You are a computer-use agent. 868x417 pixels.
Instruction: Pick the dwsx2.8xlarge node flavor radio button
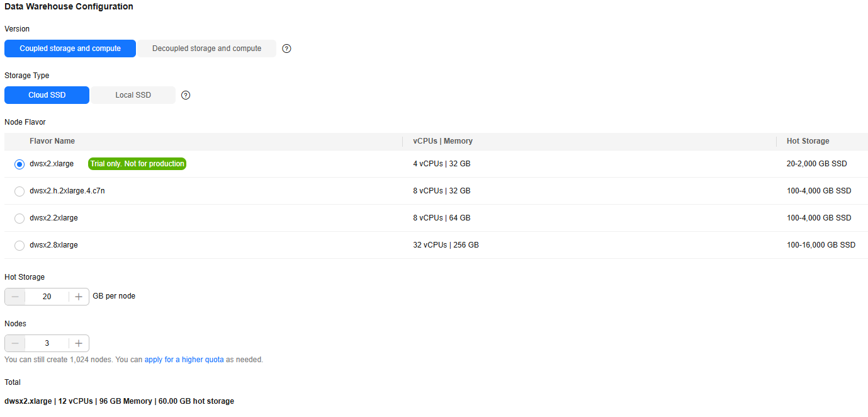click(20, 246)
